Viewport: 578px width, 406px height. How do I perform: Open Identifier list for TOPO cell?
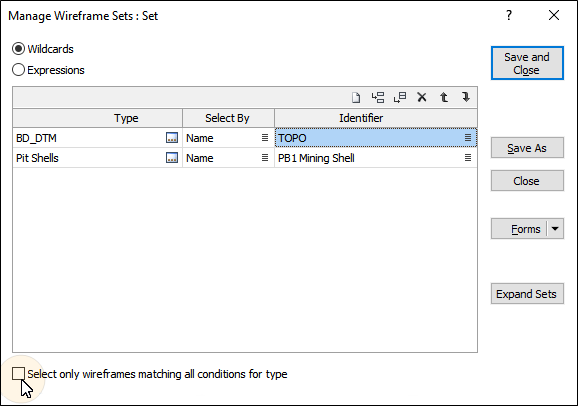[x=468, y=138]
